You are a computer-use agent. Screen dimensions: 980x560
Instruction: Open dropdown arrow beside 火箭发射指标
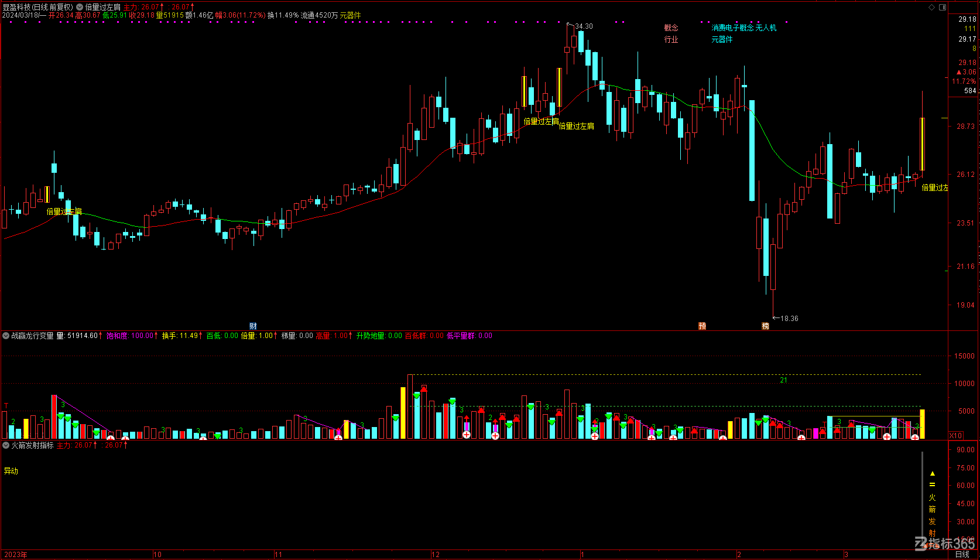[x=6, y=445]
